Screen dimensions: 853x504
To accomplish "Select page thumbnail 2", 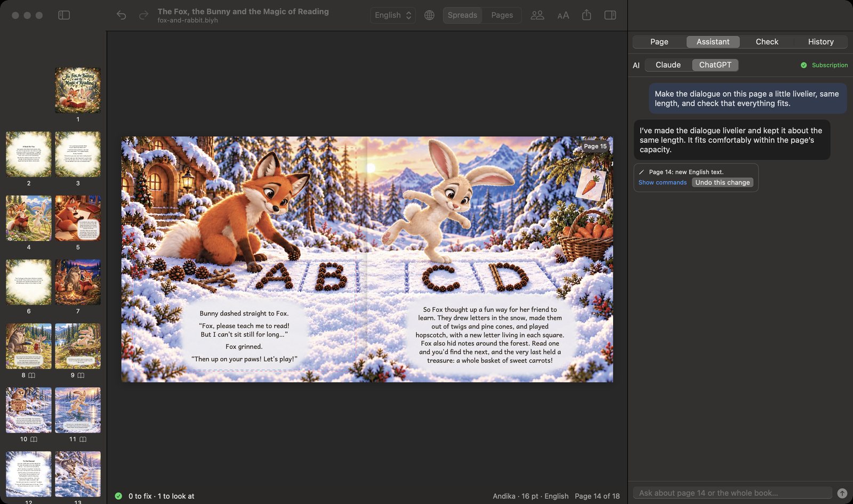I will pyautogui.click(x=29, y=154).
